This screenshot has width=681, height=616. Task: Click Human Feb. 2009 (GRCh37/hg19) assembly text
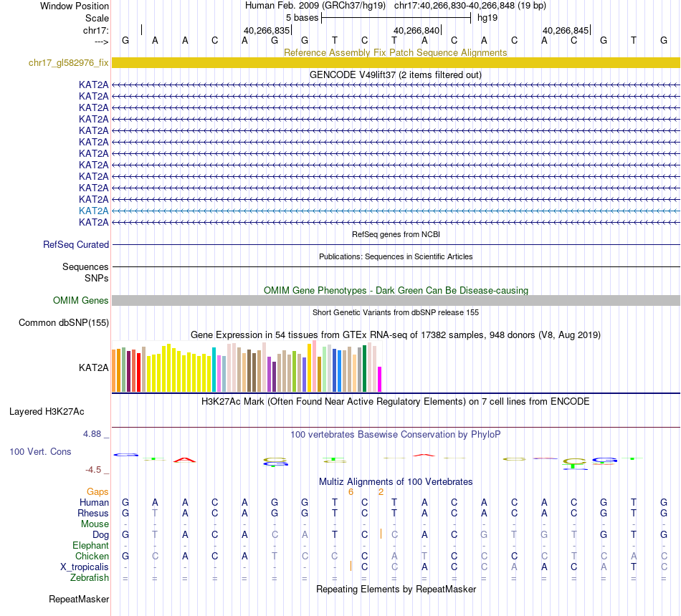pyautogui.click(x=315, y=6)
